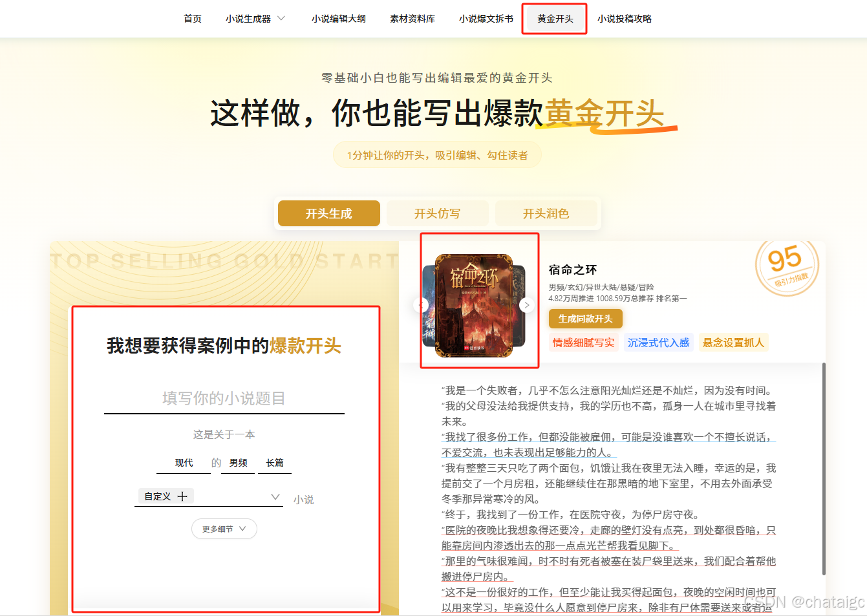Click the plus icon beside 自定义
Viewport: 867px width, 616px height.
point(182,496)
